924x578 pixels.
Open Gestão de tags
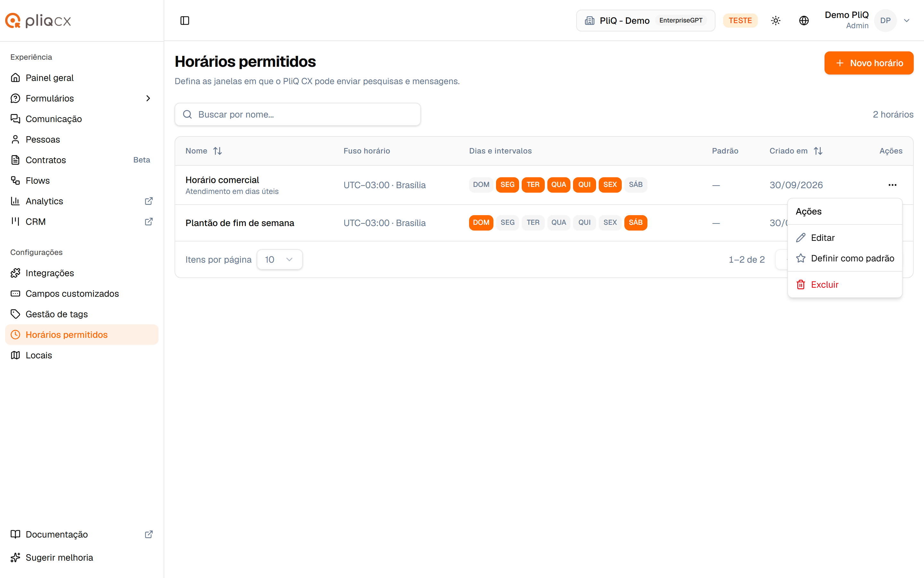coord(82,314)
